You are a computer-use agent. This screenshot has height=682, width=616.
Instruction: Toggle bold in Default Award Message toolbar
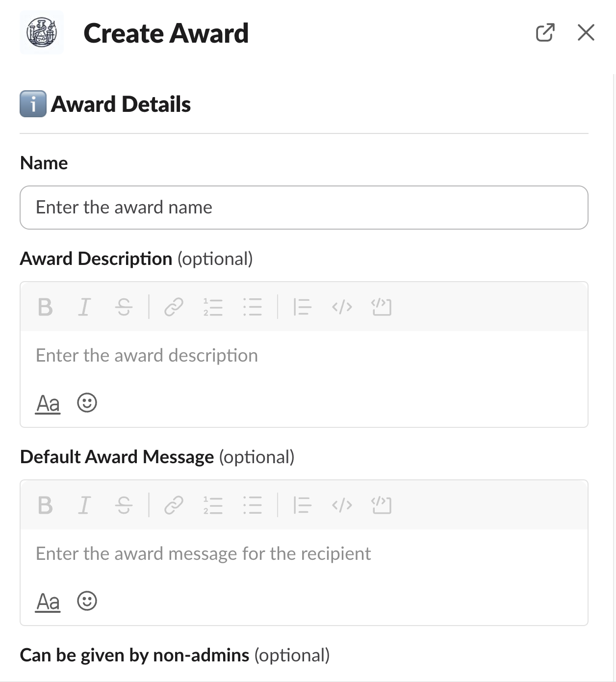45,505
